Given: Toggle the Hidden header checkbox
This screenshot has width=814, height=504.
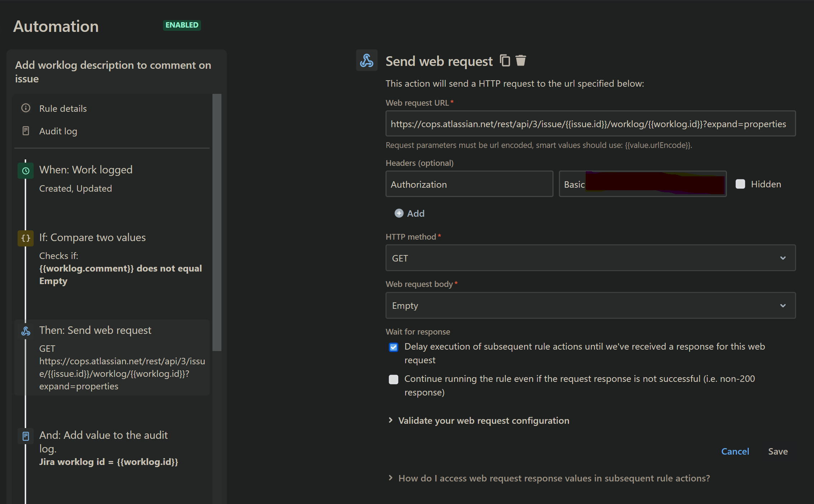Looking at the screenshot, I should [x=740, y=184].
